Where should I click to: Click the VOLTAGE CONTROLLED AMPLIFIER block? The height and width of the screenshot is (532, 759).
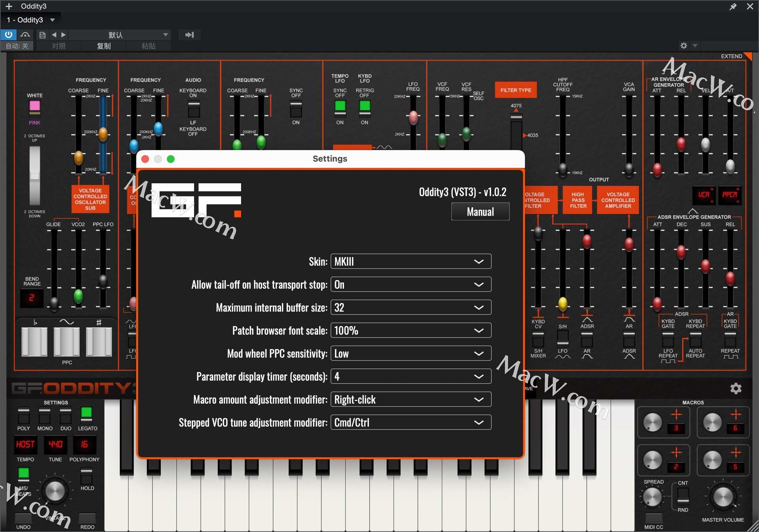617,200
